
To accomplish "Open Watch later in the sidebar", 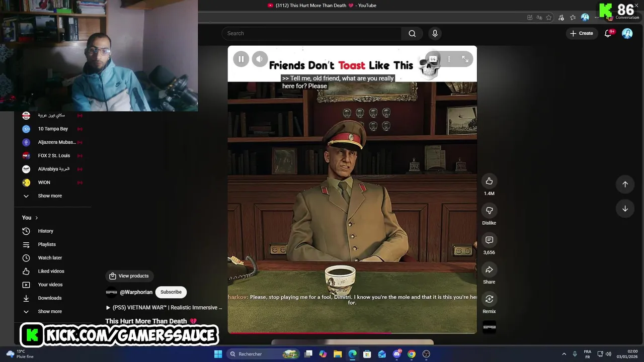I will [50, 258].
